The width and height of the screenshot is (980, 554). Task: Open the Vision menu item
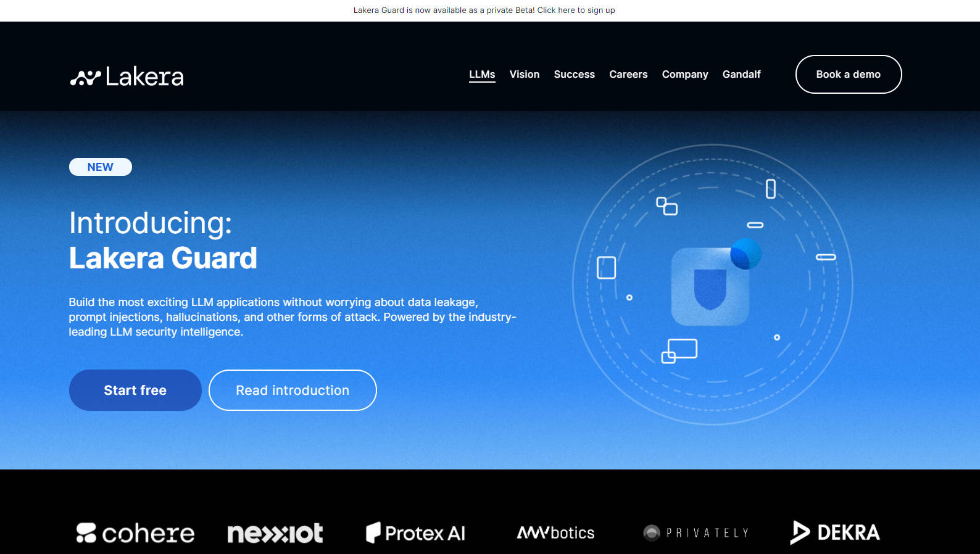525,74
